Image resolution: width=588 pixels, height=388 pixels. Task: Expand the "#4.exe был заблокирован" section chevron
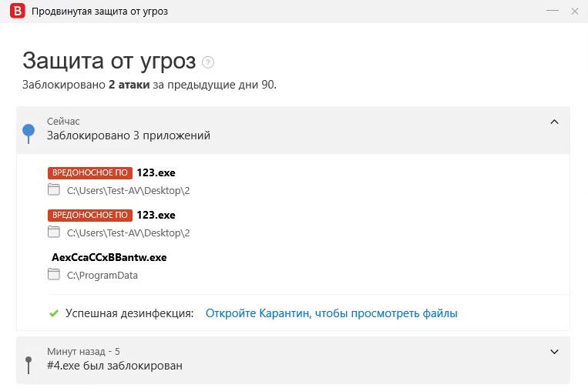tap(554, 352)
